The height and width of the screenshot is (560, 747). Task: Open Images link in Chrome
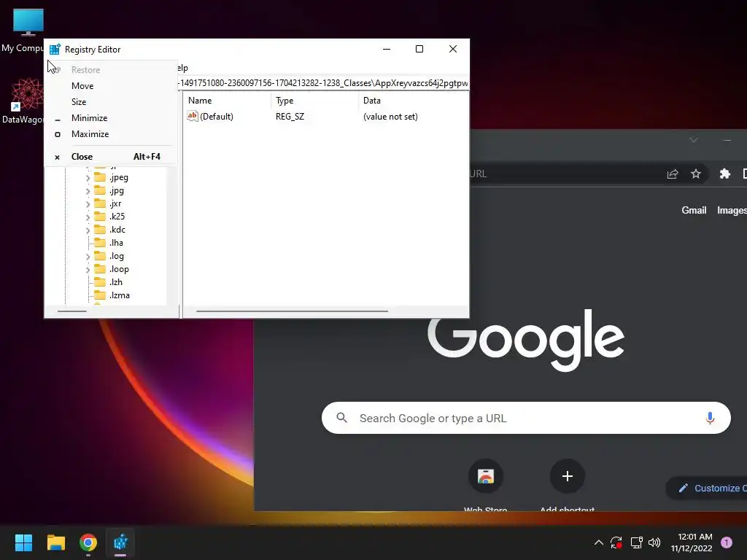click(732, 210)
